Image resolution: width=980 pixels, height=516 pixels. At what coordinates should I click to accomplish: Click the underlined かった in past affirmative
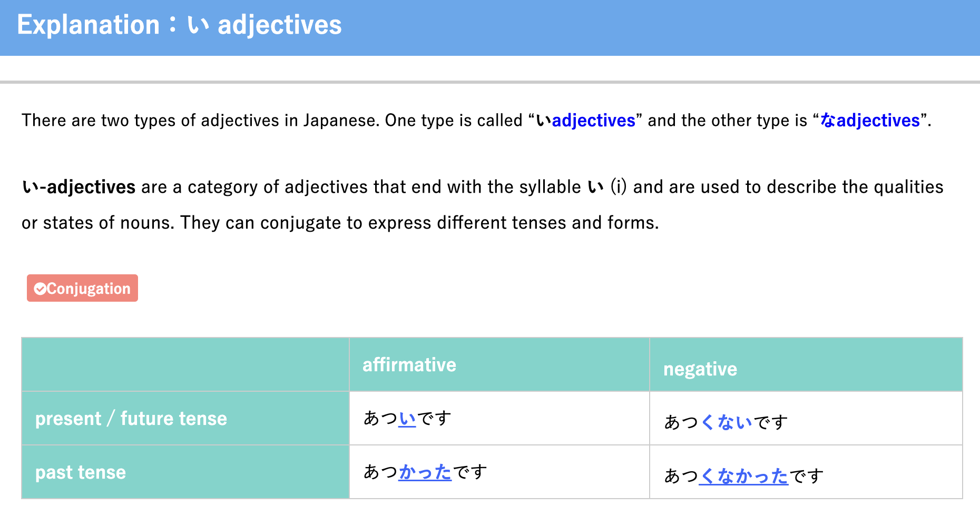point(425,472)
